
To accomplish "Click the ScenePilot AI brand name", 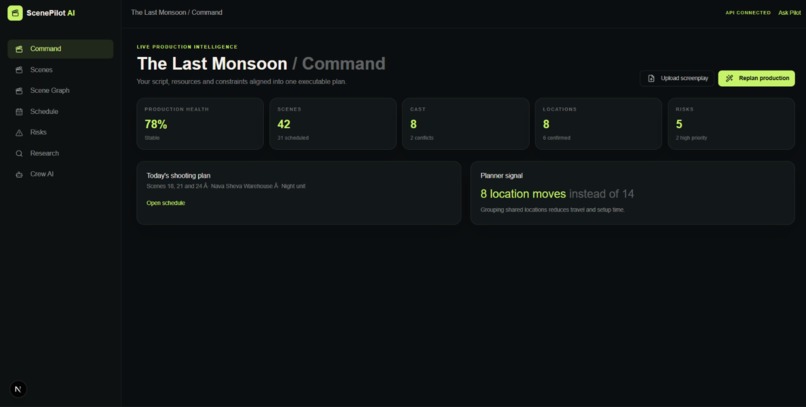I will click(x=50, y=13).
